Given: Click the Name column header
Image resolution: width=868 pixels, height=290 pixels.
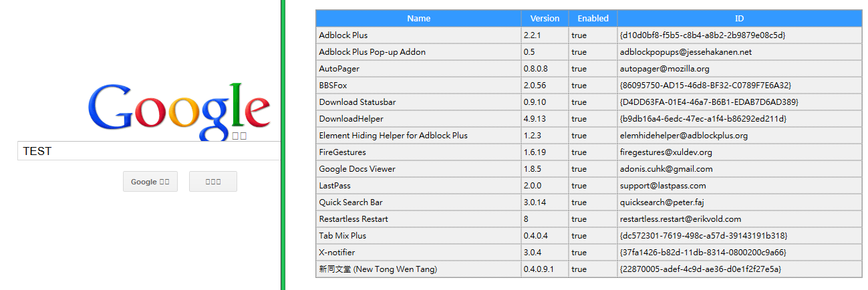Looking at the screenshot, I should point(419,19).
